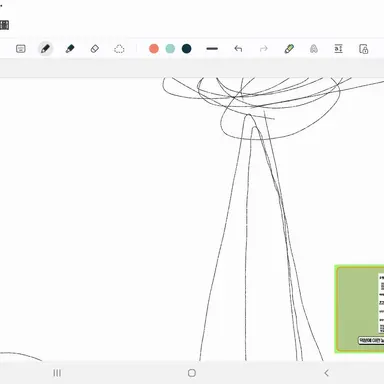Undo the last stroke
The height and width of the screenshot is (384, 384).
(238, 49)
